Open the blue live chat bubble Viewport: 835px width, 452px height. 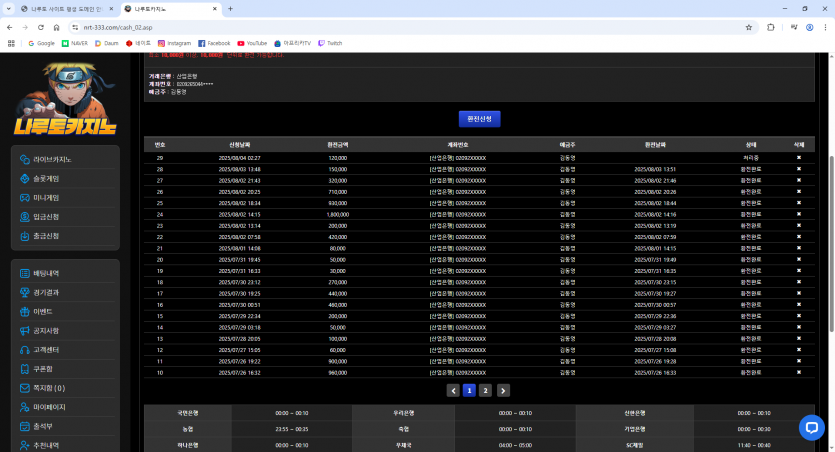pos(812,428)
